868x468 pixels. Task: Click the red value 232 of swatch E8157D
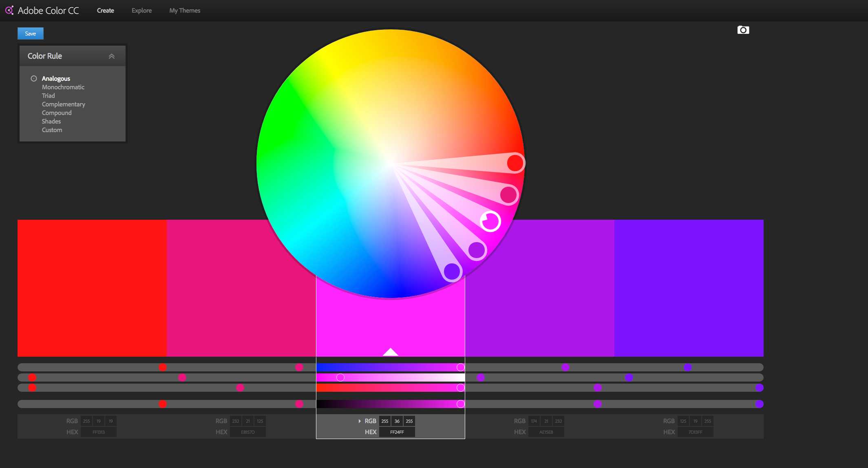coord(236,421)
